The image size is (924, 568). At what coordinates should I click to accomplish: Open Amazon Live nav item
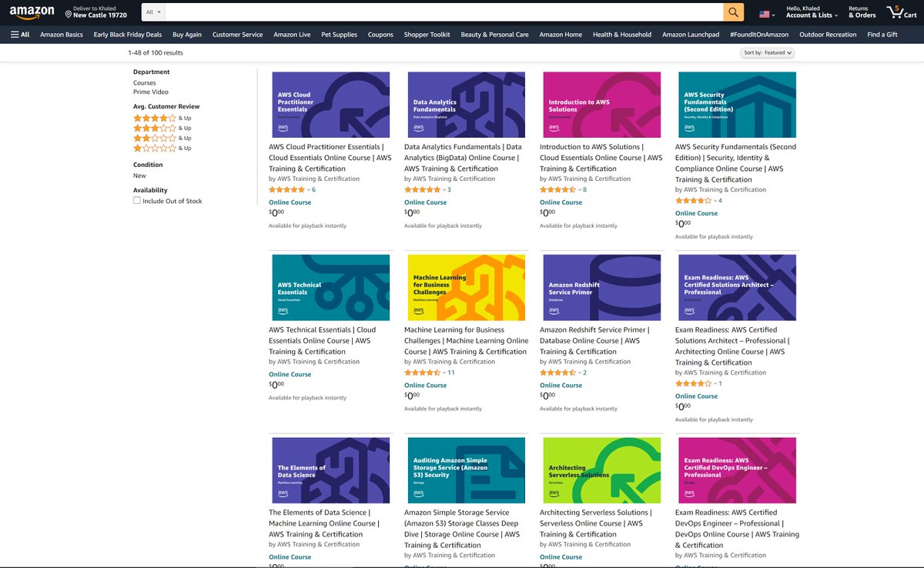[x=292, y=35]
